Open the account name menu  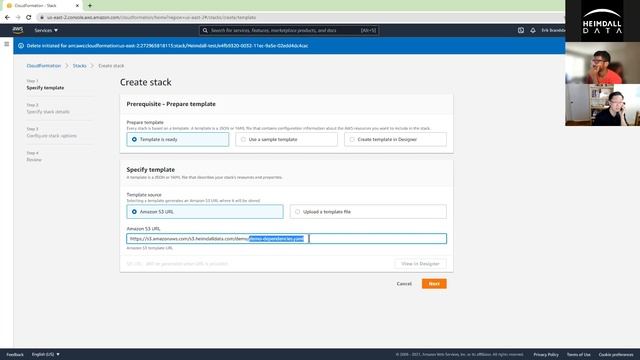[553, 30]
